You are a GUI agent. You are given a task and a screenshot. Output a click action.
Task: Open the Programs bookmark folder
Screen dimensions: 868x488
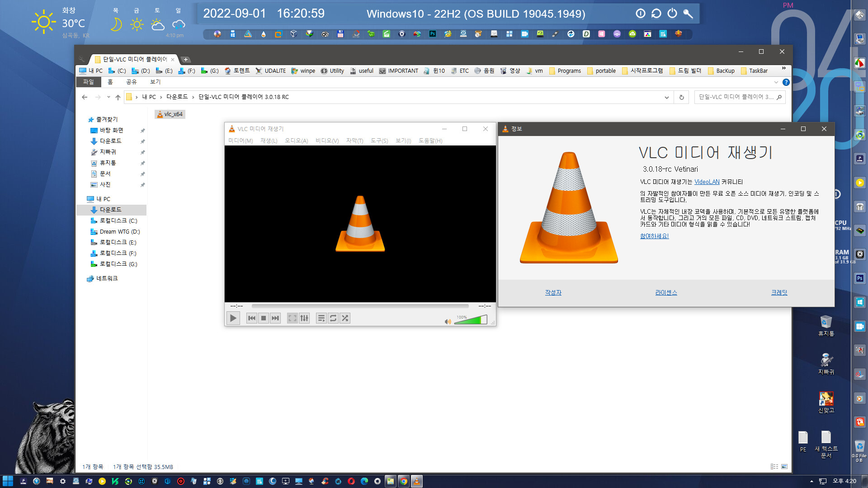[565, 71]
